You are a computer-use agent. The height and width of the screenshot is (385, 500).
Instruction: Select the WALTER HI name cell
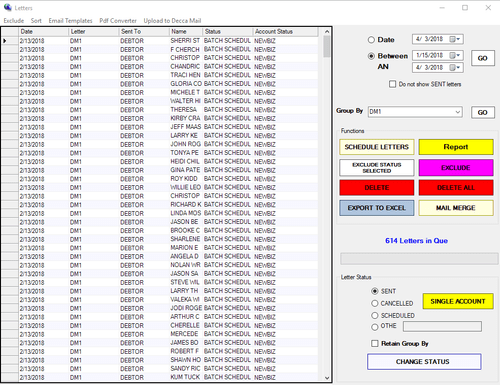[x=186, y=101]
